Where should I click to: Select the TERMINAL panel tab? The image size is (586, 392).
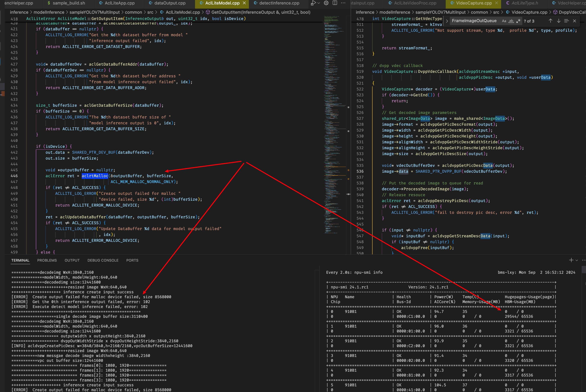click(20, 260)
